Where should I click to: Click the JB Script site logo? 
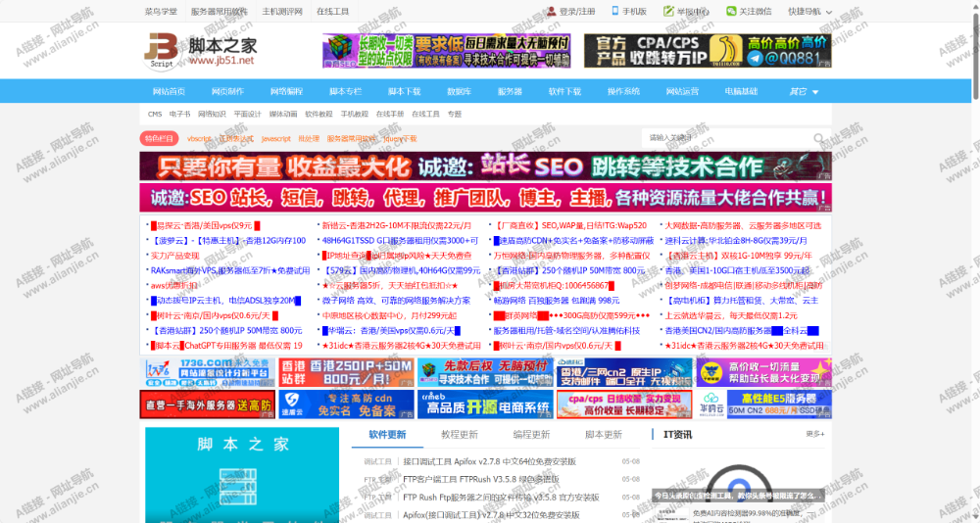pyautogui.click(x=199, y=51)
